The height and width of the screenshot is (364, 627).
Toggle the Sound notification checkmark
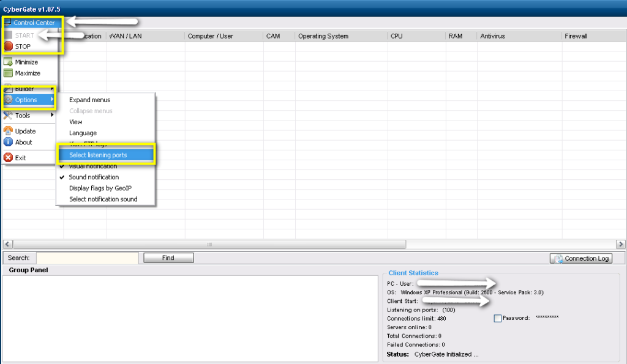coord(62,177)
